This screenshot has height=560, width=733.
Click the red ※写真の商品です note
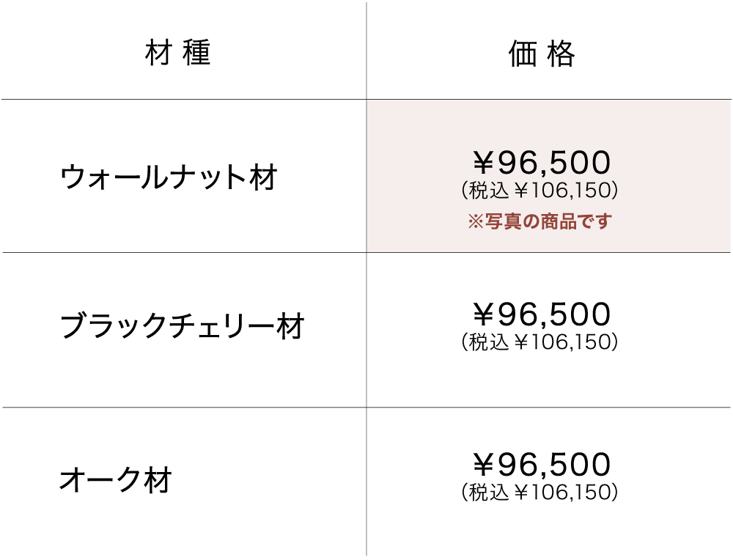[x=539, y=221]
